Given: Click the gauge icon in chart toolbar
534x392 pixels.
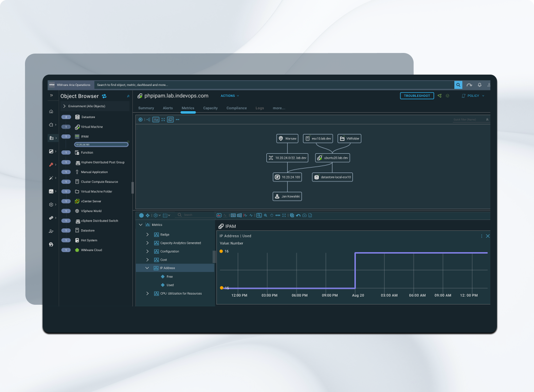Looking at the screenshot, I should coord(304,215).
